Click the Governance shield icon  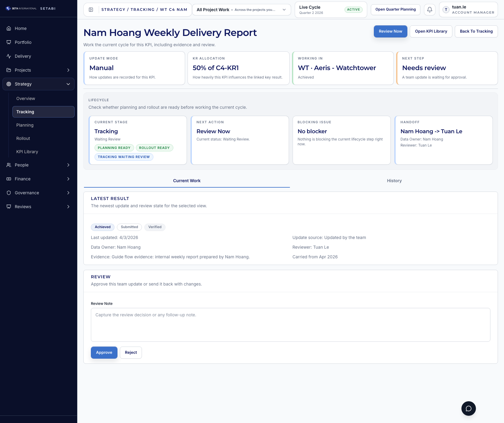8,192
